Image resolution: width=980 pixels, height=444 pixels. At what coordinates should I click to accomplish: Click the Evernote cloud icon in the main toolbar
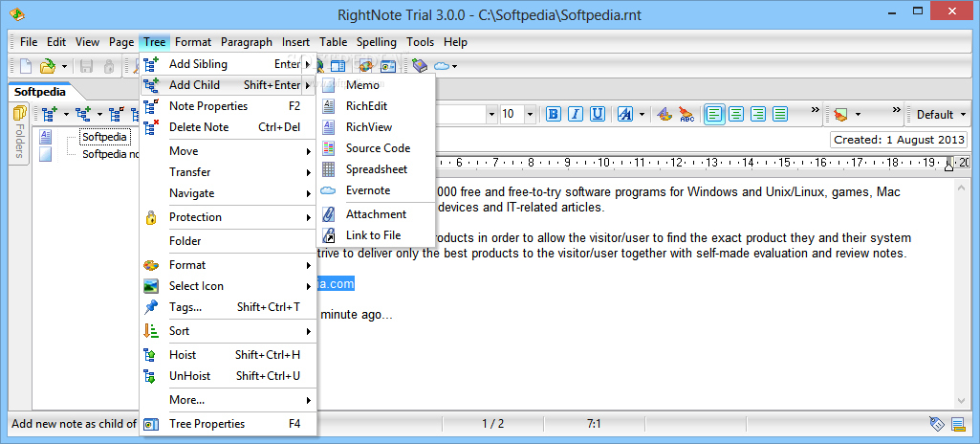(442, 66)
